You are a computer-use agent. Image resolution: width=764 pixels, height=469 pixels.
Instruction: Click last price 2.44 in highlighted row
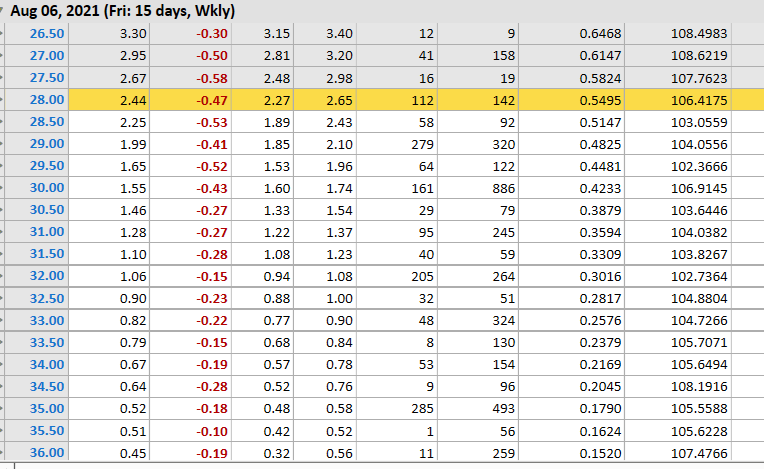pyautogui.click(x=133, y=100)
